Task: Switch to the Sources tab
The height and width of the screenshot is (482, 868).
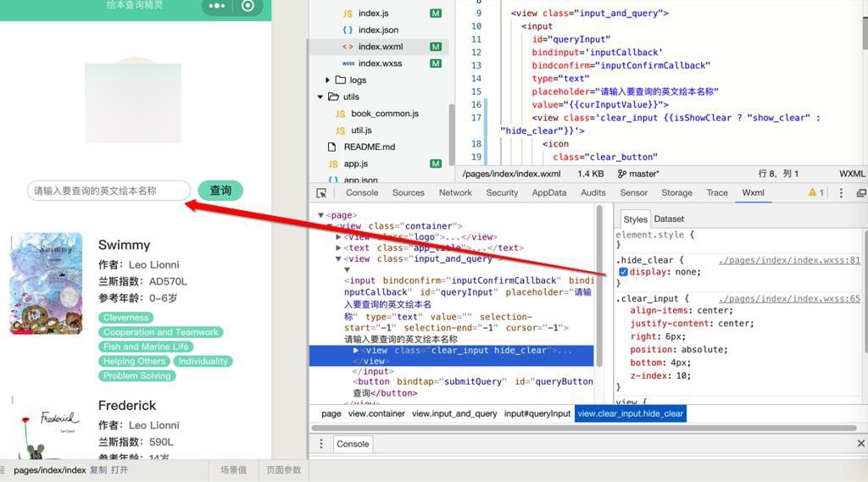Action: click(x=409, y=192)
